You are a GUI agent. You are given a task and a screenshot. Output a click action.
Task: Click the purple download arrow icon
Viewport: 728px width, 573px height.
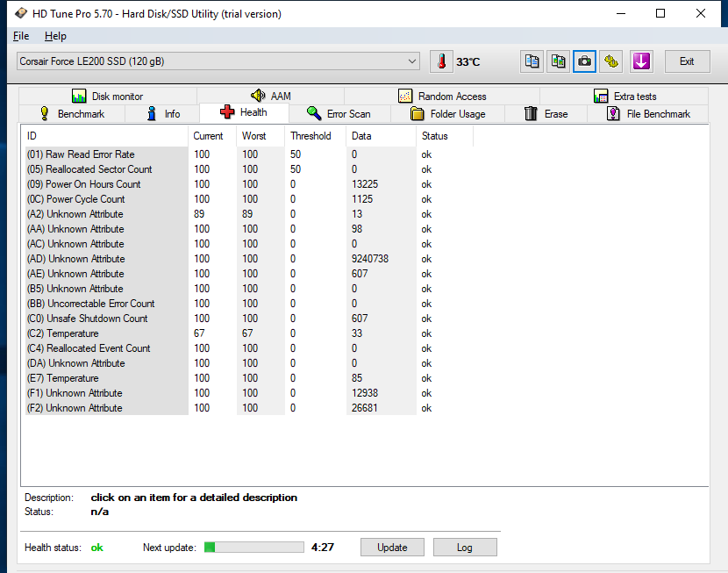click(x=641, y=61)
